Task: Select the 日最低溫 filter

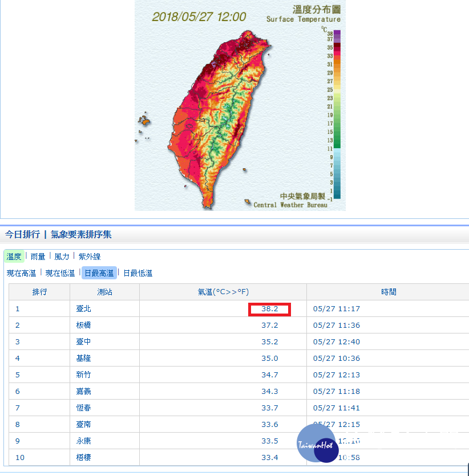Action: point(138,274)
